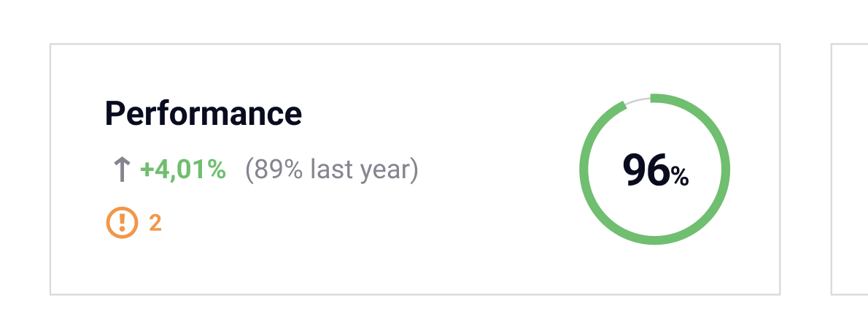Click the gray unfilled gap of the ring
Screen dimensions: 868x336
point(638,100)
